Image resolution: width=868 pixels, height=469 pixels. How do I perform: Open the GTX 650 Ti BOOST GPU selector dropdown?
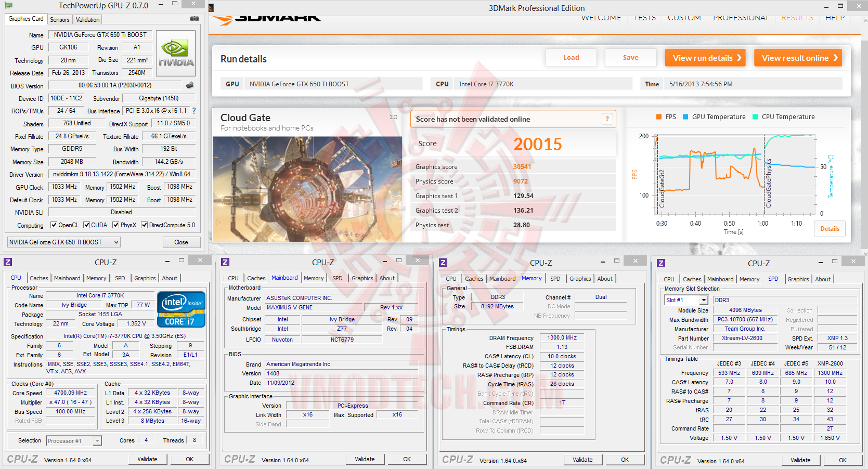pyautogui.click(x=64, y=242)
